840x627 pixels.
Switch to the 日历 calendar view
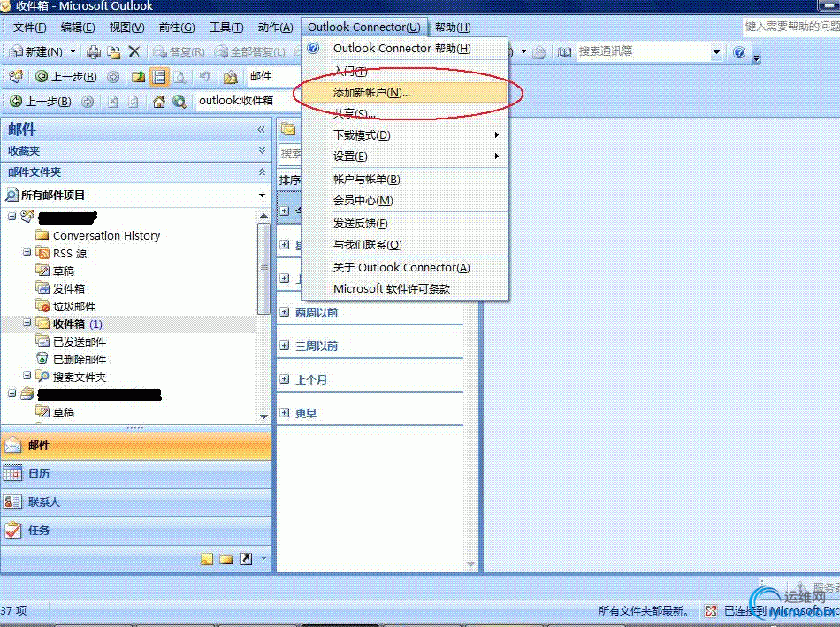[136, 474]
